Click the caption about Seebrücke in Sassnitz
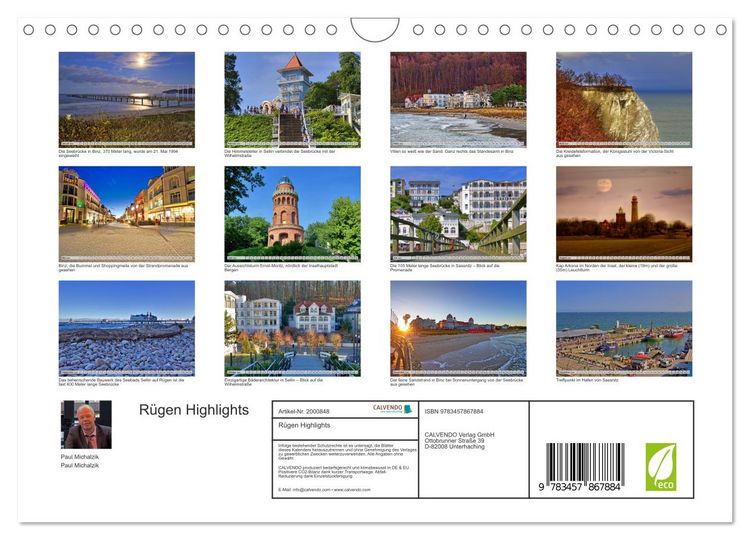Viewport: 750px width, 540px height. click(445, 267)
